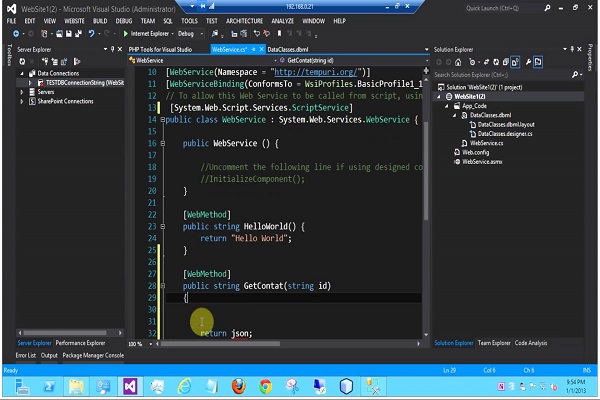The height and width of the screenshot is (400, 600).
Task: Open Google Chrome from the taskbar
Action: tap(266, 386)
